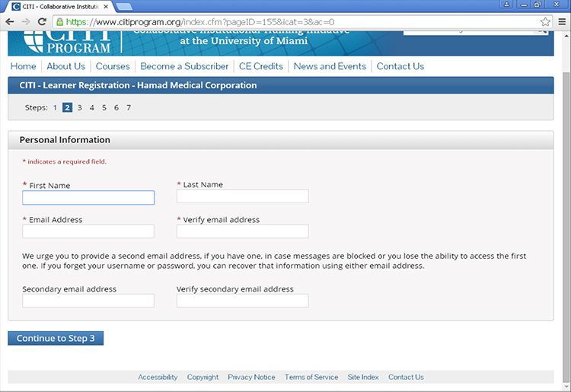Click the scrollbar up arrow

pos(566,36)
